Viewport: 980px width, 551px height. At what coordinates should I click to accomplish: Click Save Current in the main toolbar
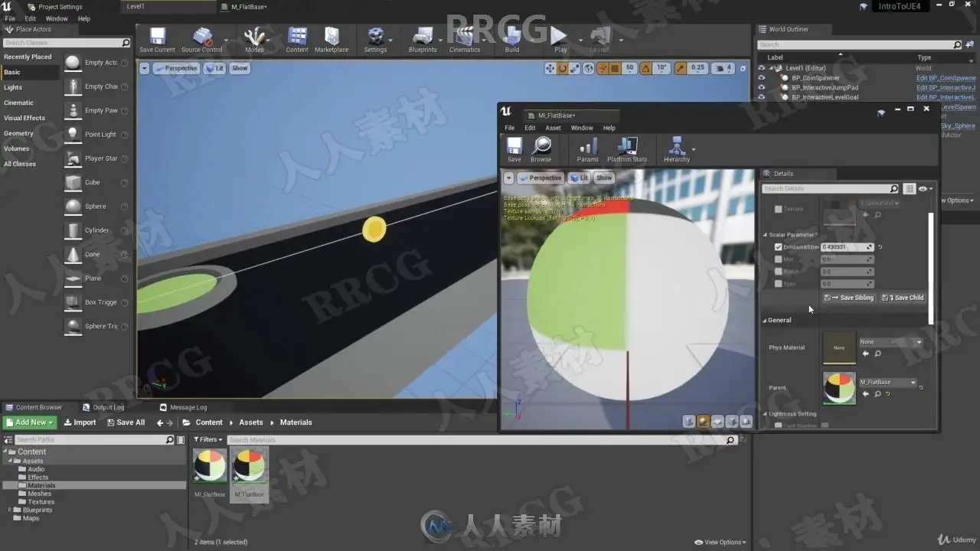(157, 40)
